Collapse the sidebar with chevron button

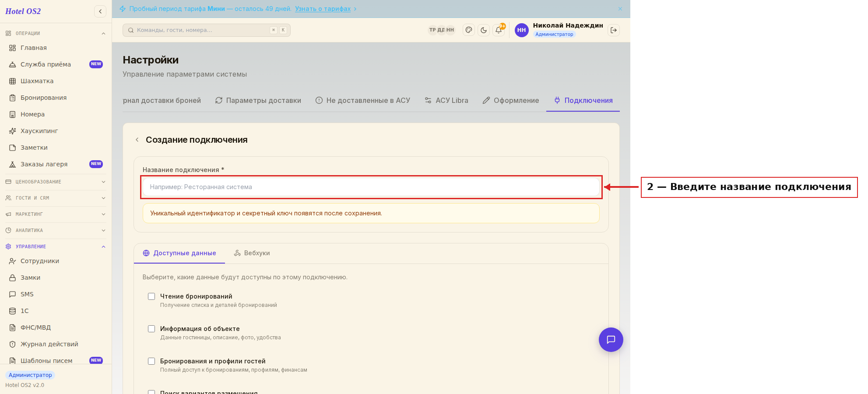pos(100,11)
